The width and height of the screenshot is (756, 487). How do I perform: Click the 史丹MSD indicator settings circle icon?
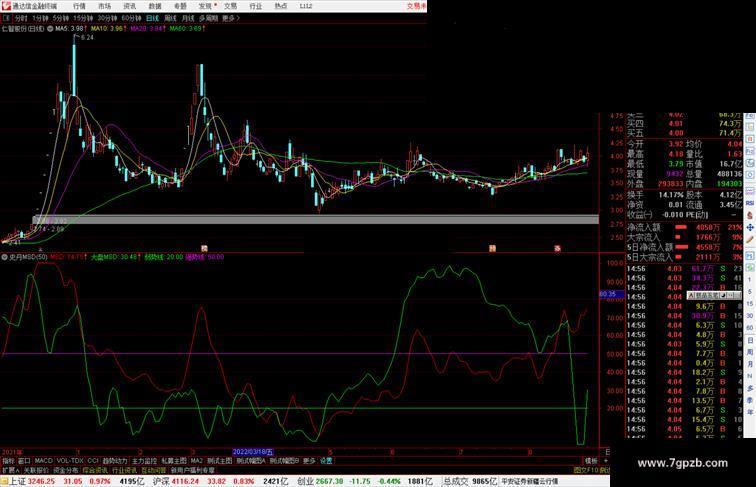5,257
